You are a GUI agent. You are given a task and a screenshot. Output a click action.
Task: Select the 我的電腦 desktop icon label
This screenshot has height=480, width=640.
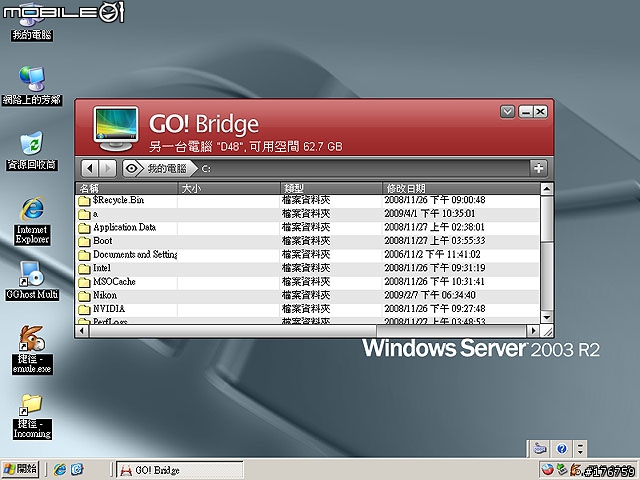[x=32, y=35]
